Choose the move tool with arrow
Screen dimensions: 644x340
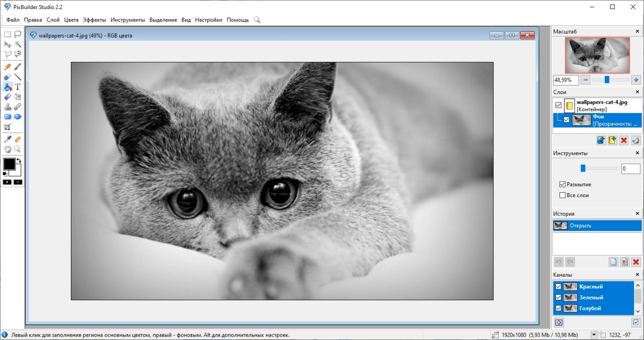click(x=8, y=44)
